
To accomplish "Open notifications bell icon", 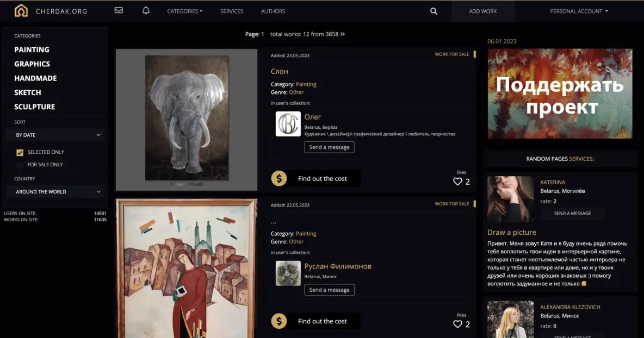I will click(x=146, y=11).
